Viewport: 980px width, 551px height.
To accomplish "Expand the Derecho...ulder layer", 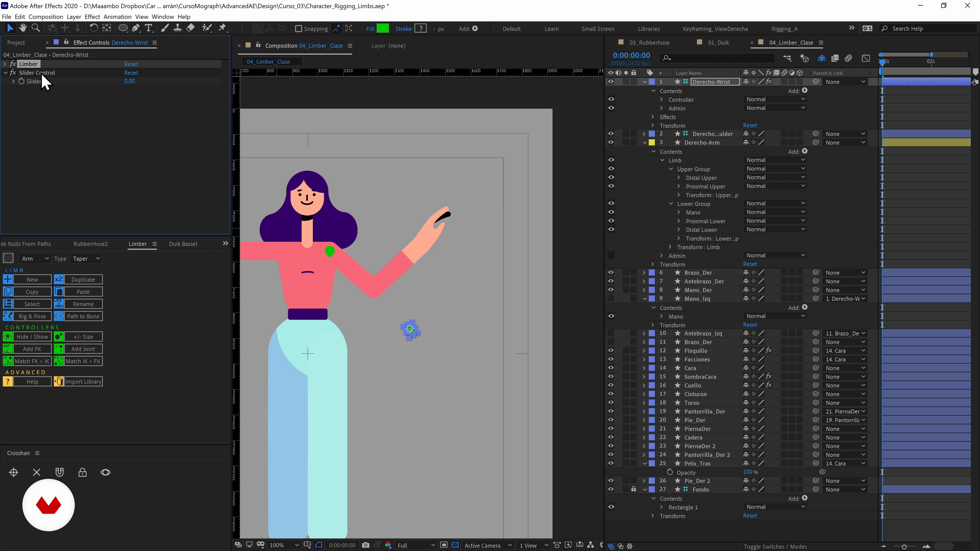I will coord(644,134).
